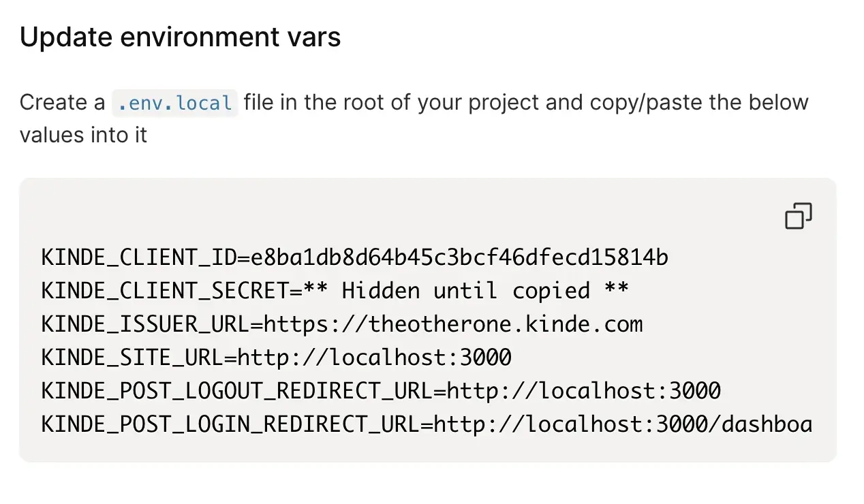Click the "Create a" text before .env.local

[x=63, y=103]
